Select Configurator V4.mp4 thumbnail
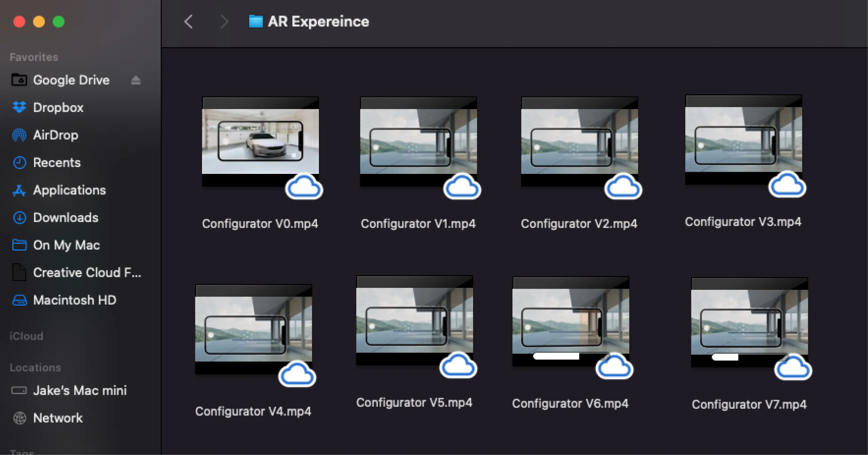868x455 pixels. pos(253,329)
